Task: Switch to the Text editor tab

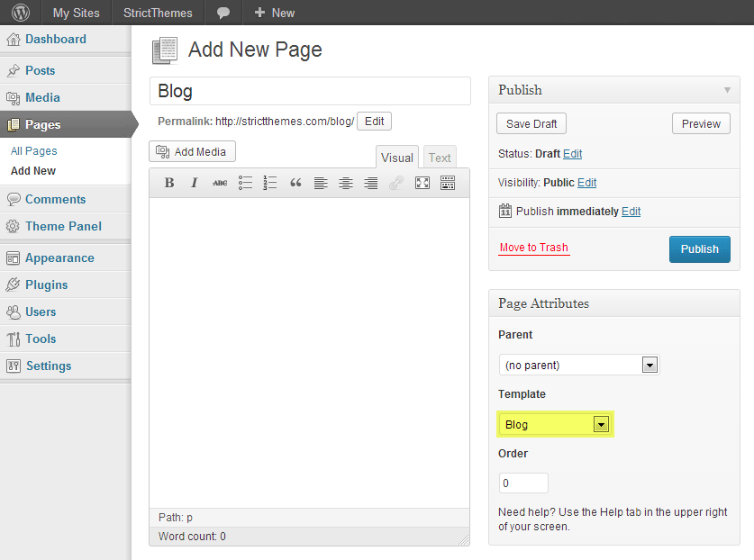Action: point(440,158)
